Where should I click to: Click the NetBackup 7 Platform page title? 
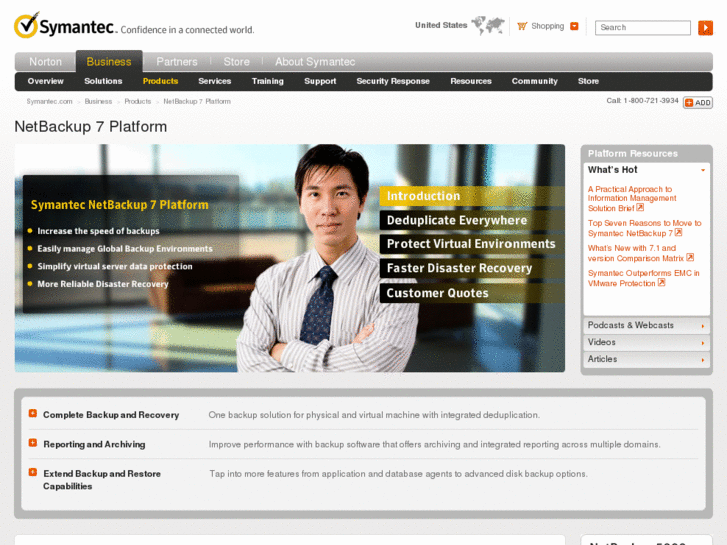point(90,127)
